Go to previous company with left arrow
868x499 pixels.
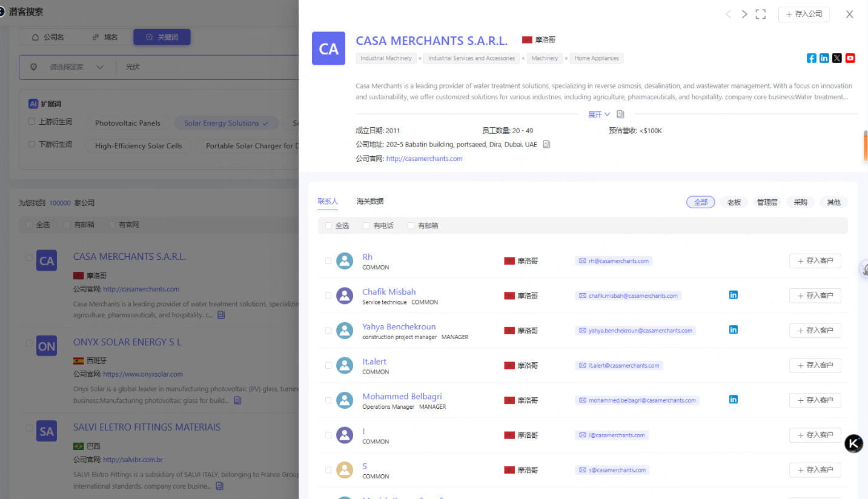coord(728,14)
